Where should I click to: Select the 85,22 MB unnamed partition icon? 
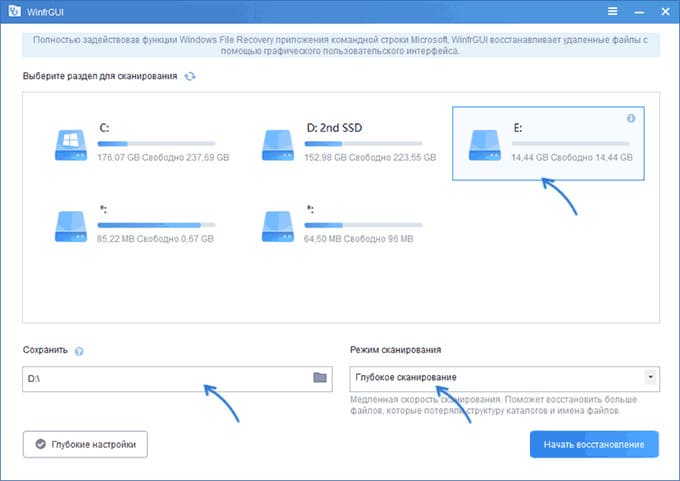(x=71, y=226)
